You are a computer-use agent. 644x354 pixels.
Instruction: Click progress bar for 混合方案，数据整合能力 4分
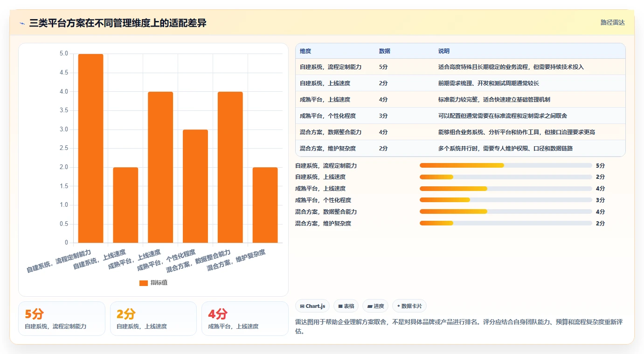point(506,211)
